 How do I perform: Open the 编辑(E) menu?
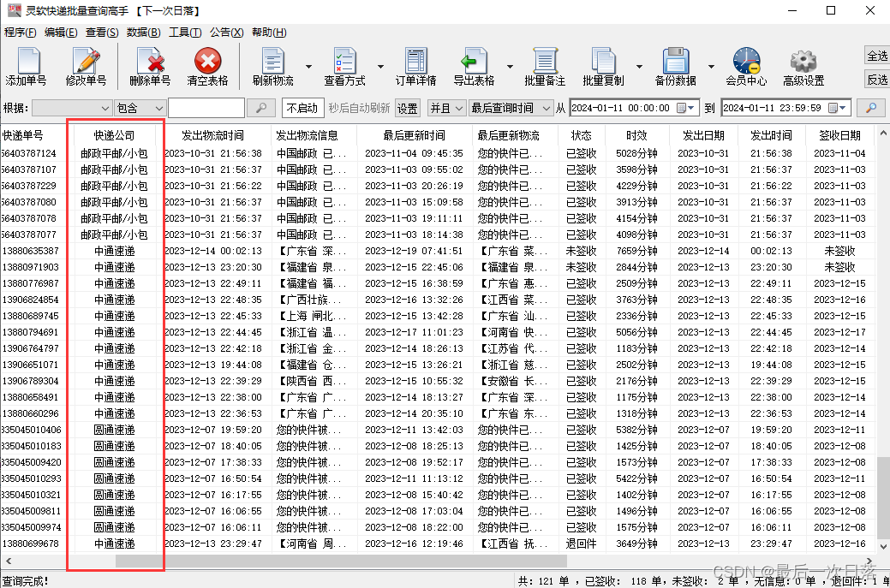(x=61, y=33)
